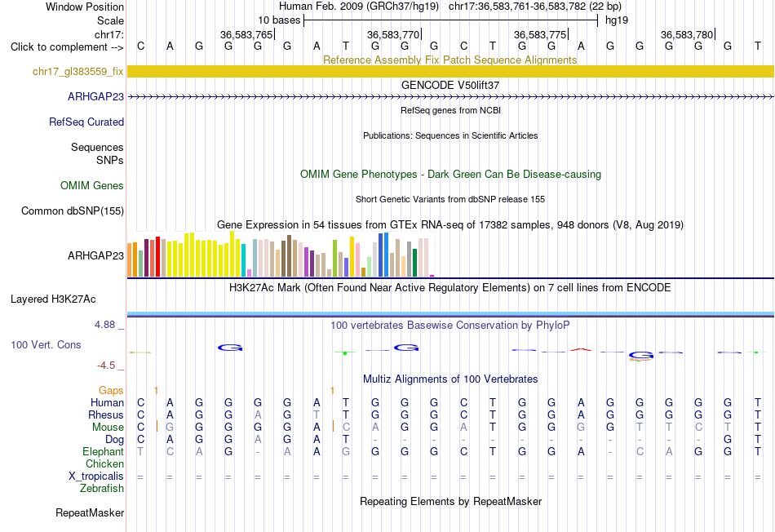Click 'Short Genetic Variants from dbSNP' title
The image size is (775, 532).
coord(450,199)
